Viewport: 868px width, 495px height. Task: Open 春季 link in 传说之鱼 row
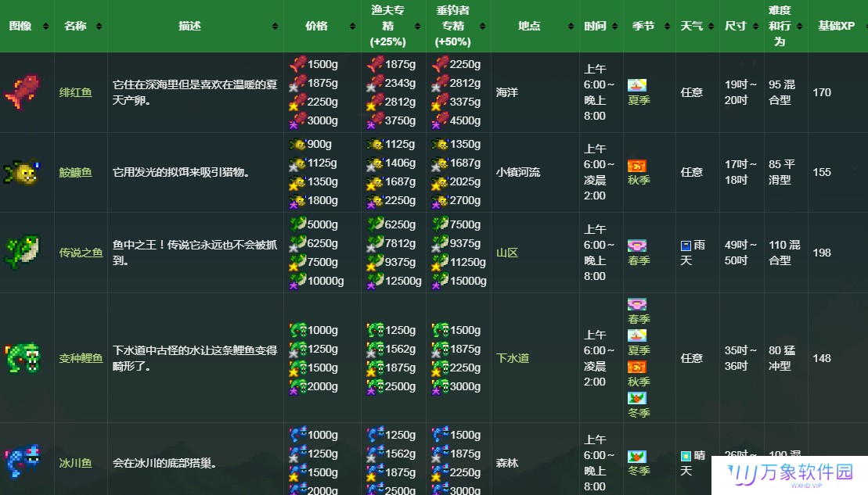click(639, 260)
